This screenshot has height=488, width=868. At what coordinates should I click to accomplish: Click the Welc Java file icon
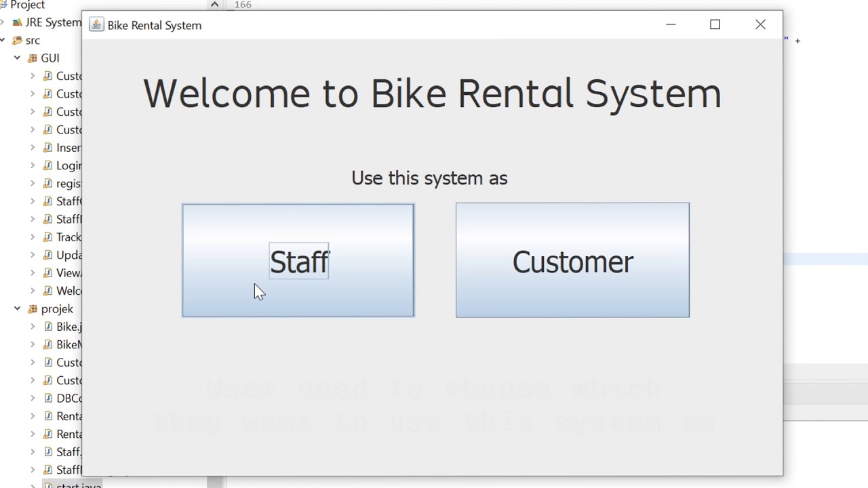47,291
